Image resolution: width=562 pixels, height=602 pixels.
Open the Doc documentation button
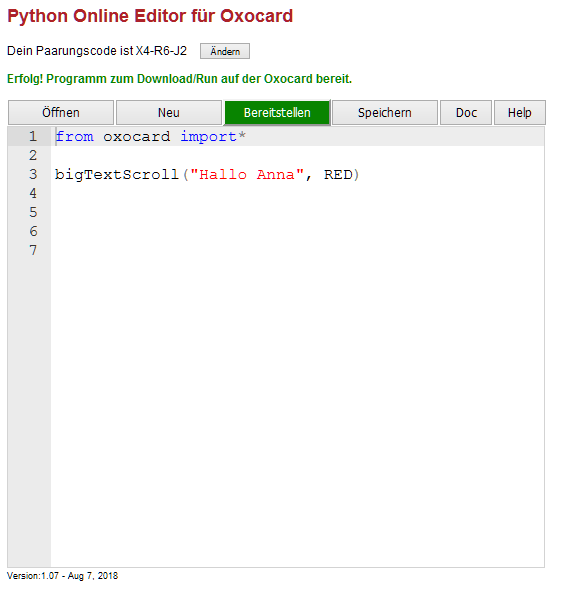466,112
